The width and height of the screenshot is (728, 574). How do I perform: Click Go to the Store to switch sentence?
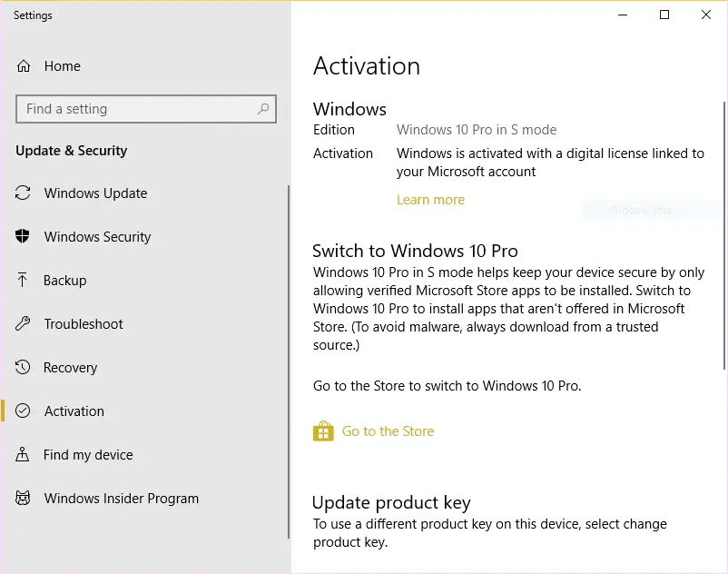448,386
